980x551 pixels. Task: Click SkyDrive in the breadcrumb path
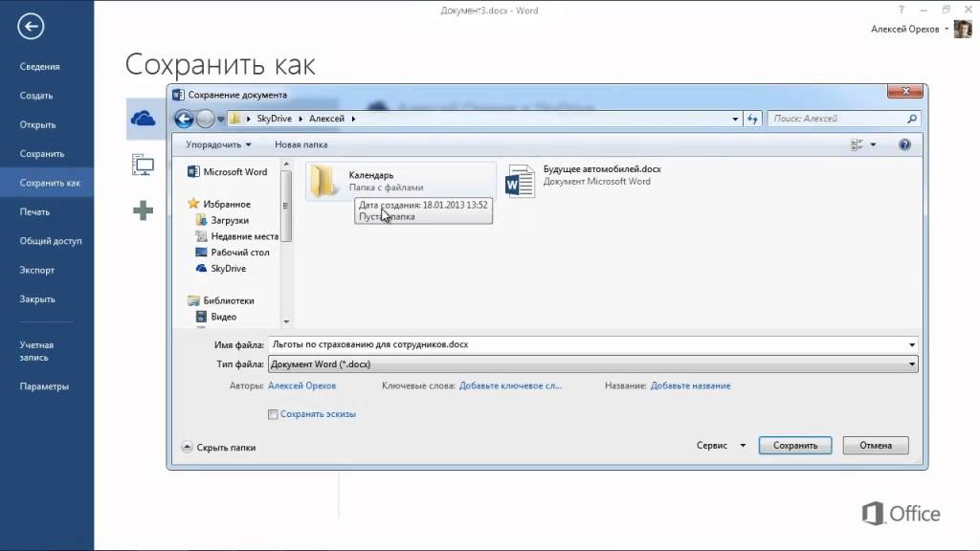tap(275, 119)
